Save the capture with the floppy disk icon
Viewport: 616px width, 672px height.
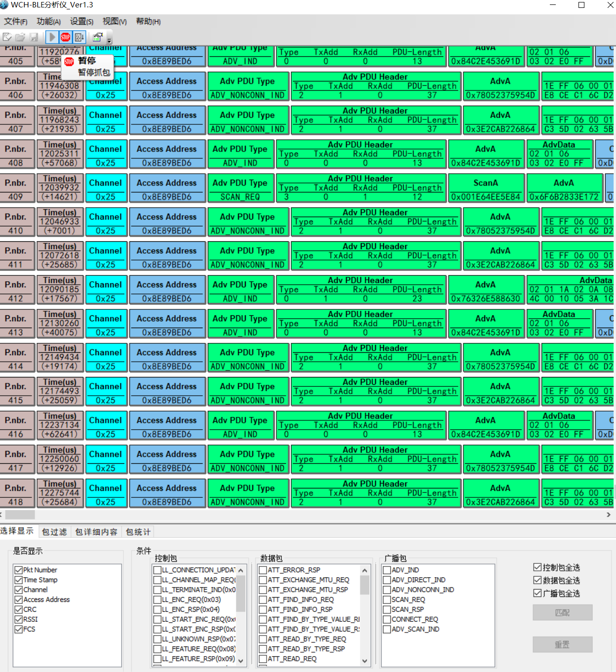click(33, 37)
